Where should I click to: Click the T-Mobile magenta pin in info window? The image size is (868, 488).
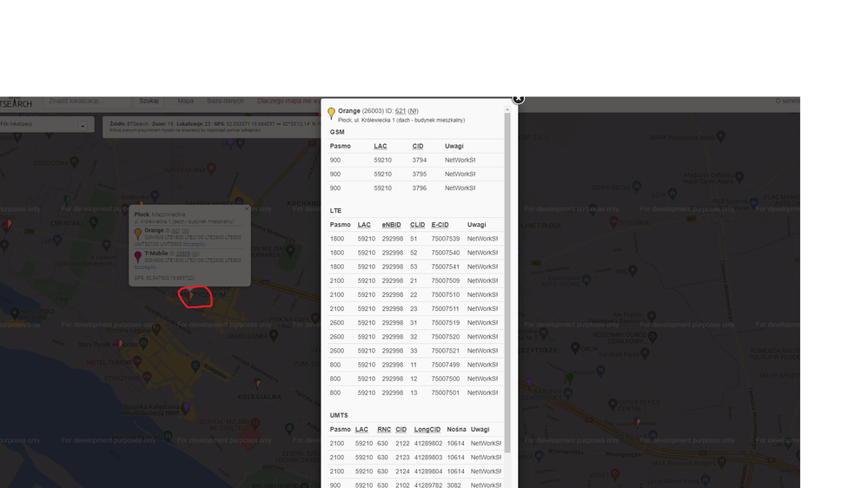click(138, 257)
